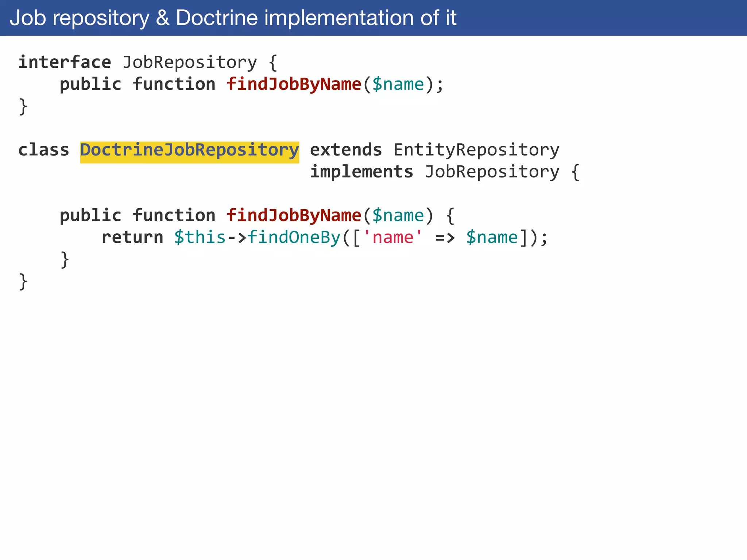Click 'function' in the class method line
747x560 pixels.
pyautogui.click(x=174, y=215)
